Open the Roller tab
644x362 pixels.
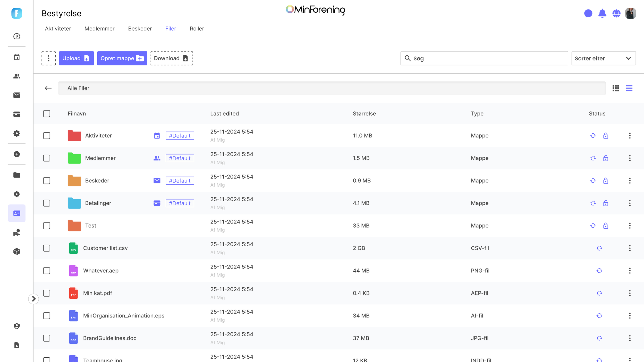(x=197, y=29)
